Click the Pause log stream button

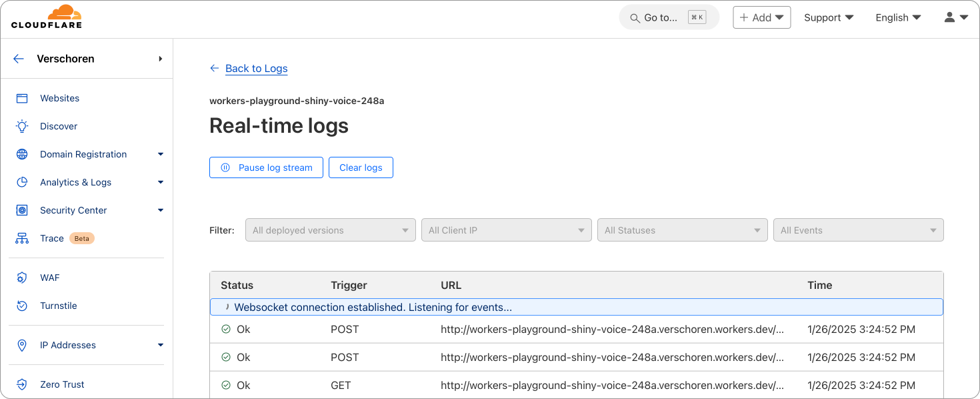click(266, 167)
